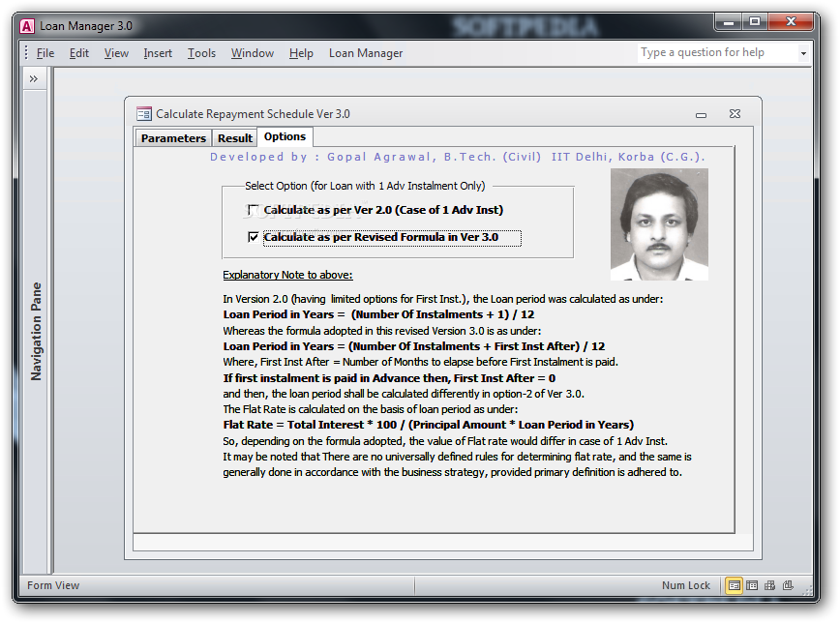Click the Select Option group label
Screen dimensions: 840x623
[365, 186]
